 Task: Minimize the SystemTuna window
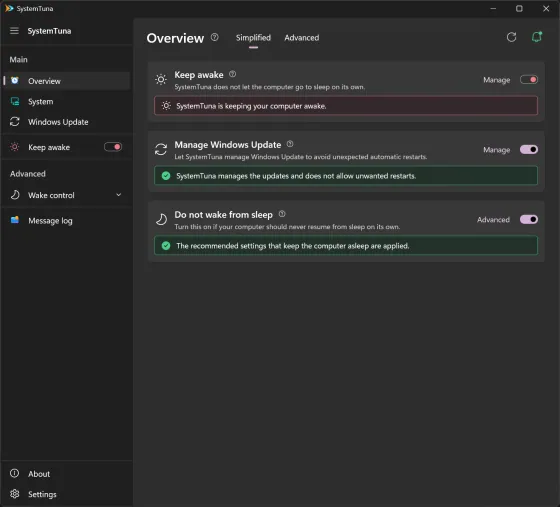point(493,8)
